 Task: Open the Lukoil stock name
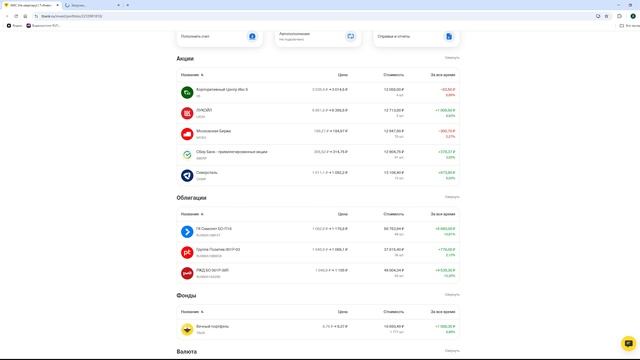tap(204, 110)
